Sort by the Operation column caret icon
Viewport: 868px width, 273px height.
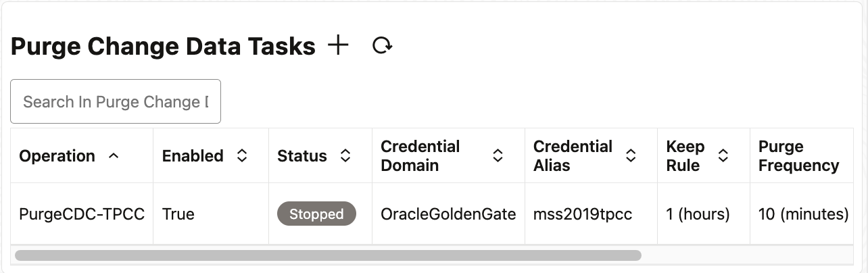tap(114, 156)
